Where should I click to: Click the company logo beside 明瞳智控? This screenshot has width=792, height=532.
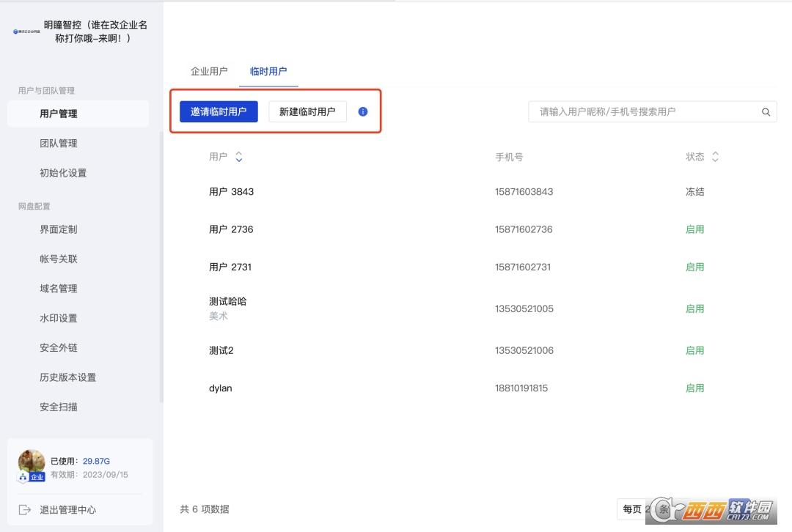[26, 32]
